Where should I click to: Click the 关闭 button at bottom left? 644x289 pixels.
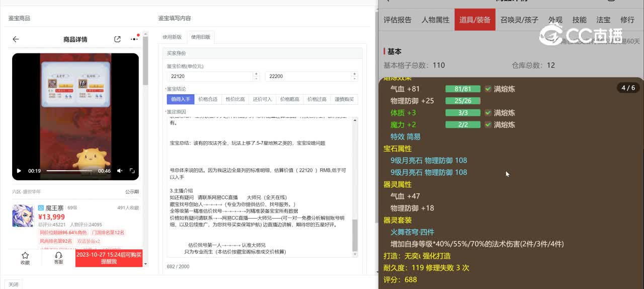[14, 284]
